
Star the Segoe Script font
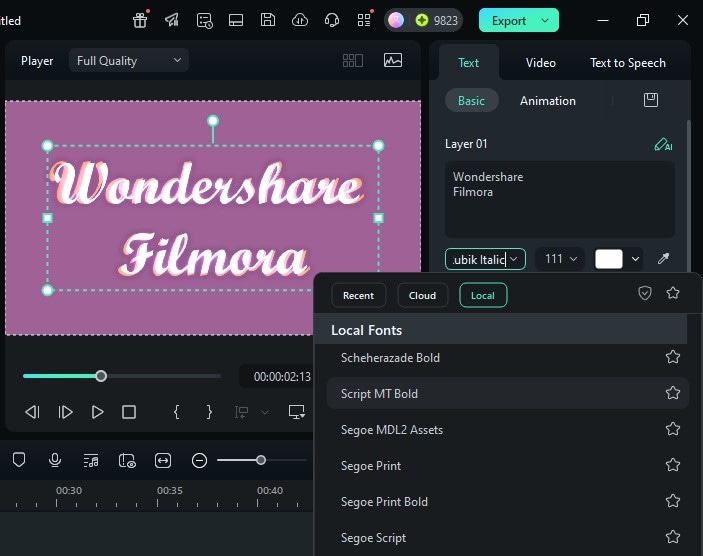click(673, 537)
